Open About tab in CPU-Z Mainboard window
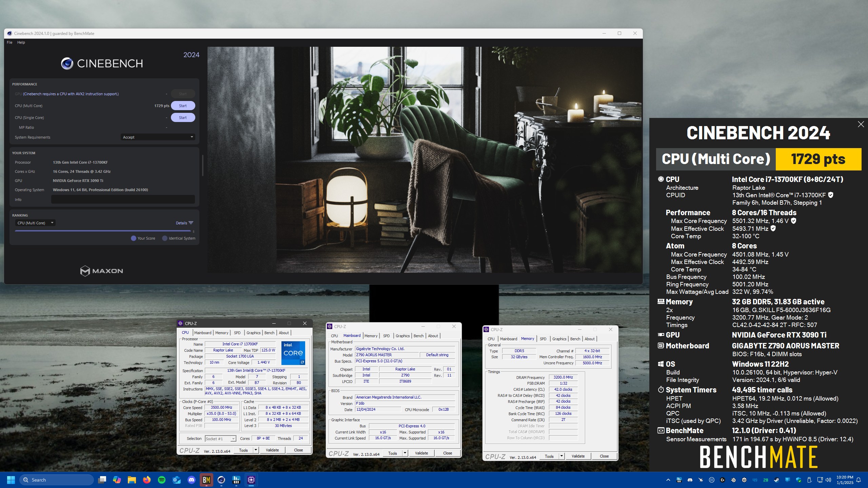The image size is (868, 488). tap(433, 336)
